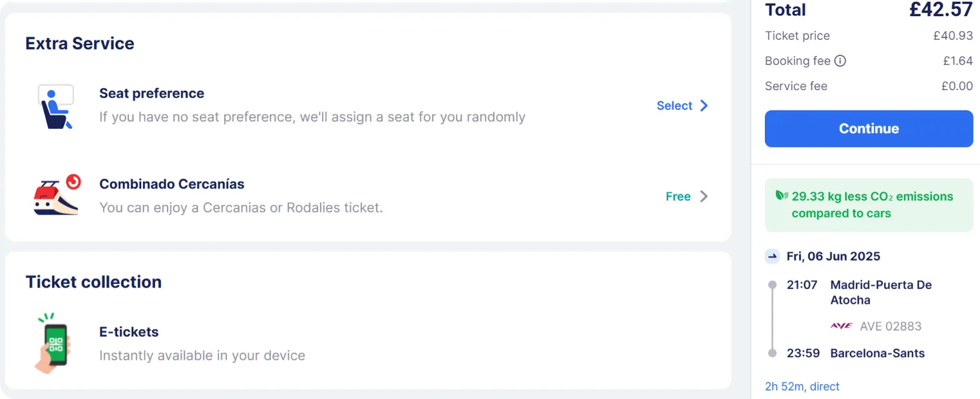
Task: Click the Combinado Cercanías heading
Action: coord(172,184)
